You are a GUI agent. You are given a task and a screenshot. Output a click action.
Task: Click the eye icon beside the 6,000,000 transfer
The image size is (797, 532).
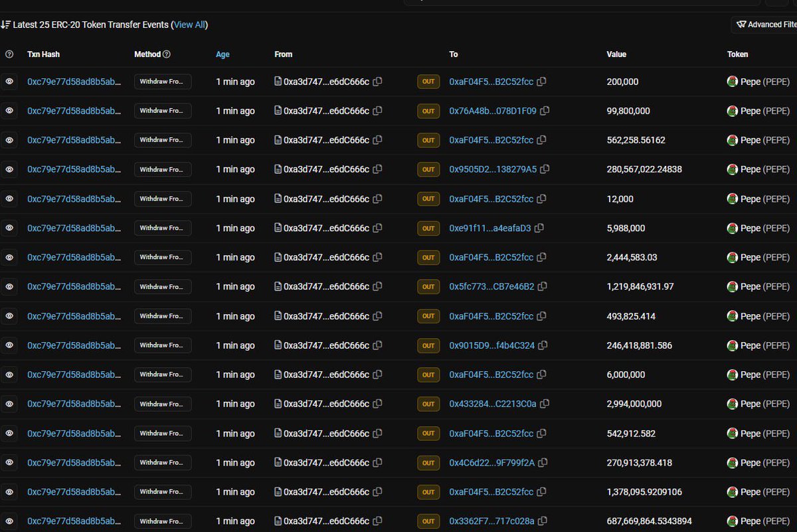click(x=9, y=375)
